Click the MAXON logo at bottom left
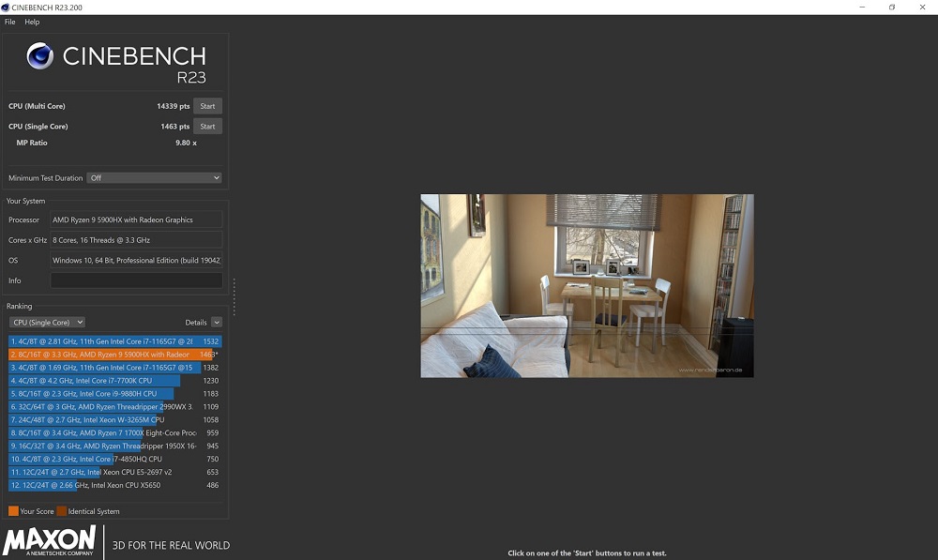Viewport: 938px width, 560px height. point(49,541)
